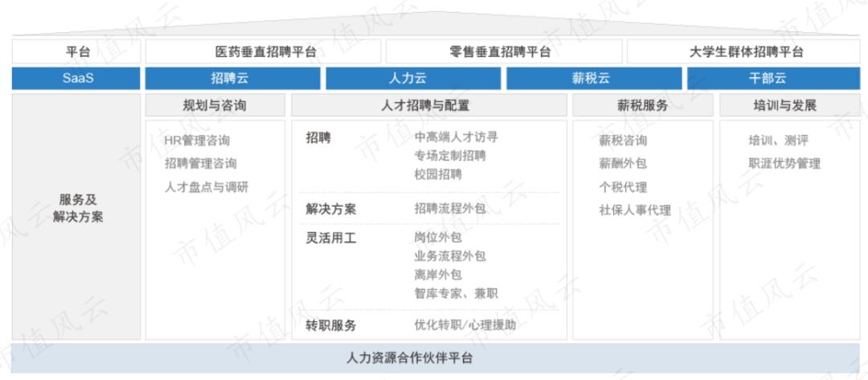This screenshot has height=380, width=868.
Task: Select 医药垂直招聘平台 box
Action: pyautogui.click(x=263, y=51)
